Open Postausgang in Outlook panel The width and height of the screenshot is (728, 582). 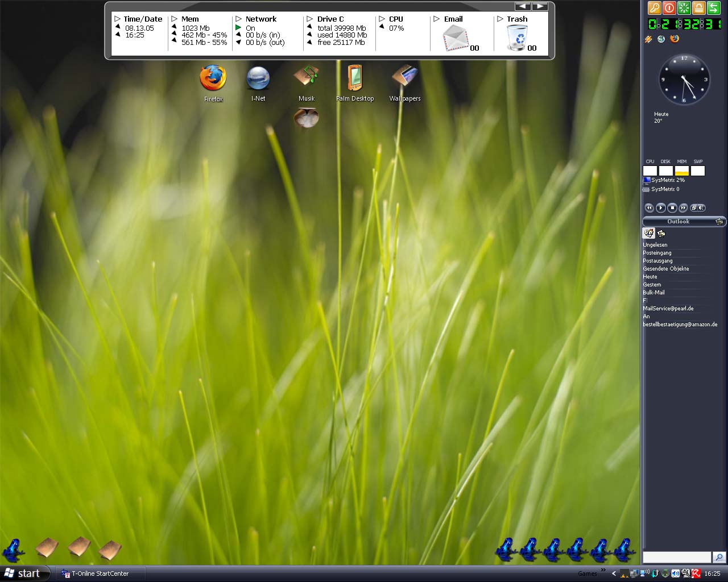(x=657, y=261)
